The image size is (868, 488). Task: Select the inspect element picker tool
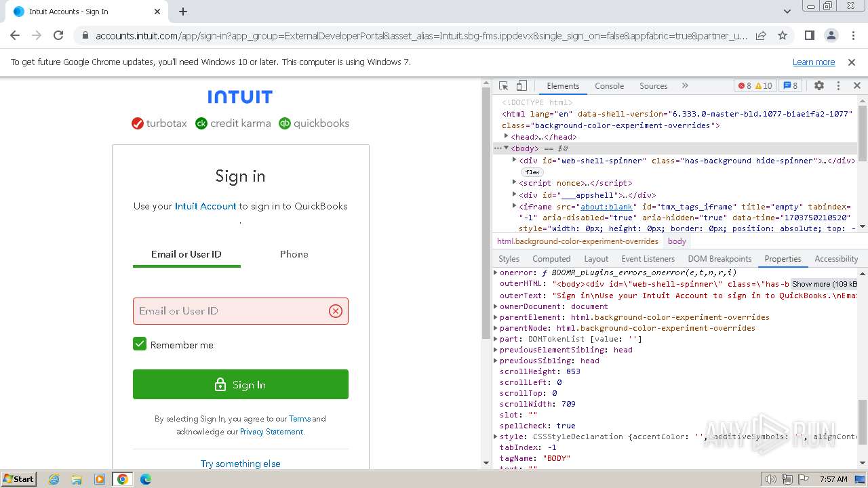pos(503,86)
